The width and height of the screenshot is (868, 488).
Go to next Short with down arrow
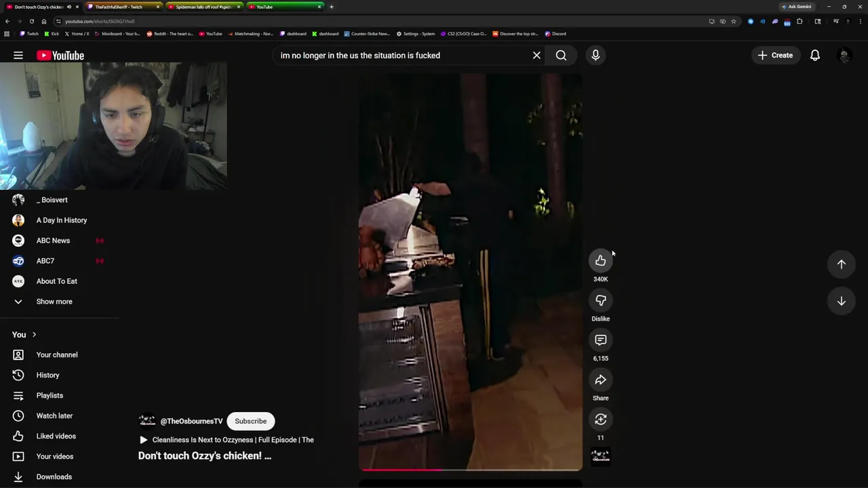coord(842,301)
